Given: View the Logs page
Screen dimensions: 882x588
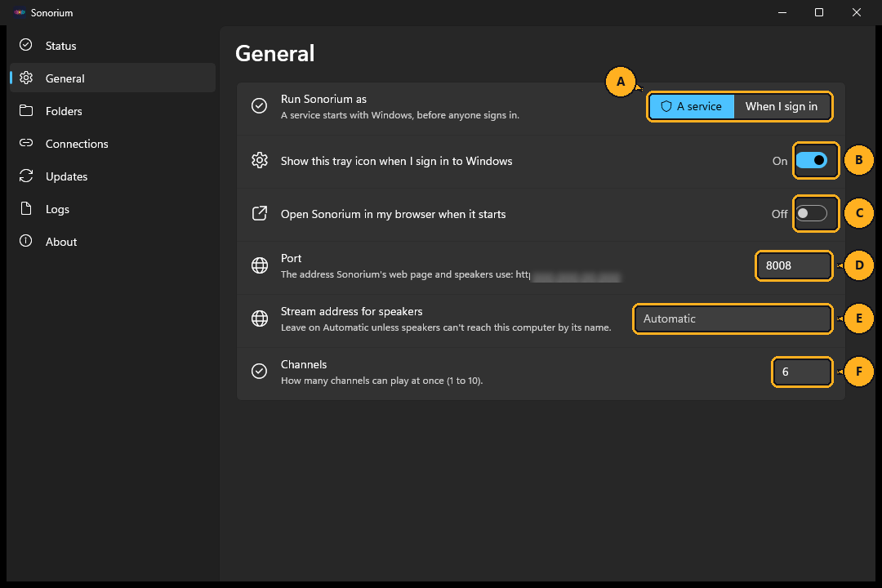Looking at the screenshot, I should point(113,209).
